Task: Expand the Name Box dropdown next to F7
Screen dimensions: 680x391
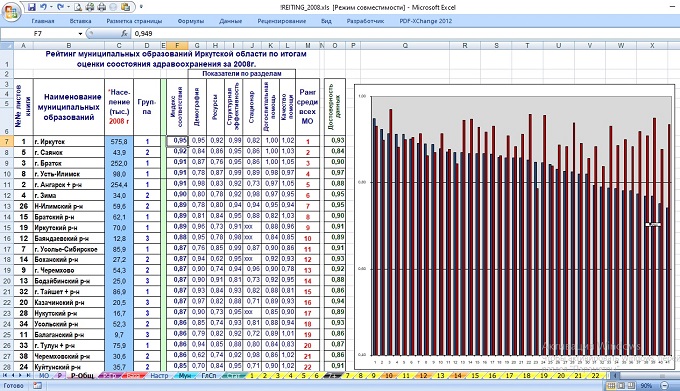Action: coord(80,33)
